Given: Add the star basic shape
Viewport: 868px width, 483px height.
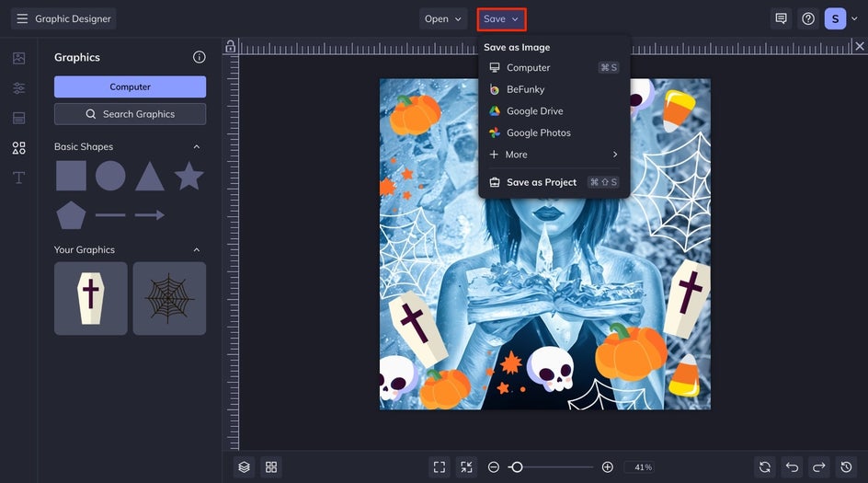Looking at the screenshot, I should tap(188, 176).
